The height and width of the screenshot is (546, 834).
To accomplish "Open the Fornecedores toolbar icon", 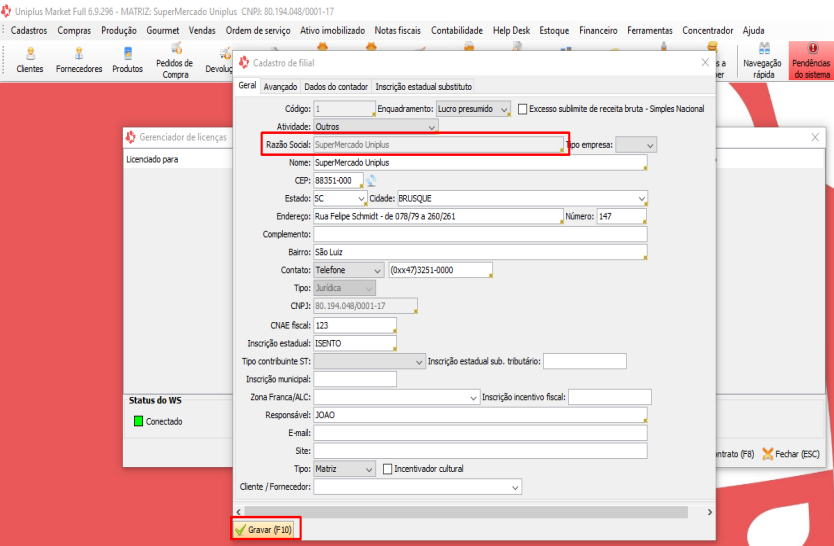I will 79,60.
